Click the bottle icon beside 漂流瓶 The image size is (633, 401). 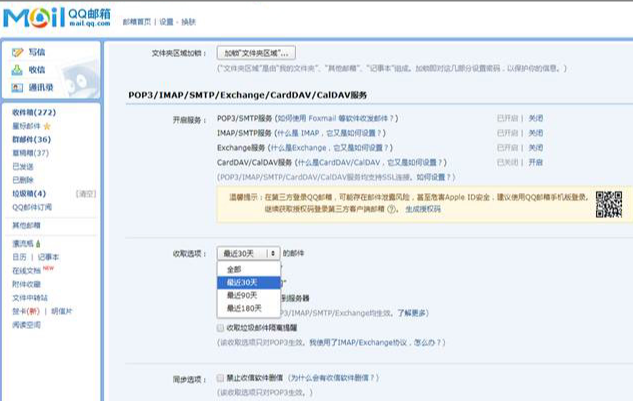tap(38, 244)
